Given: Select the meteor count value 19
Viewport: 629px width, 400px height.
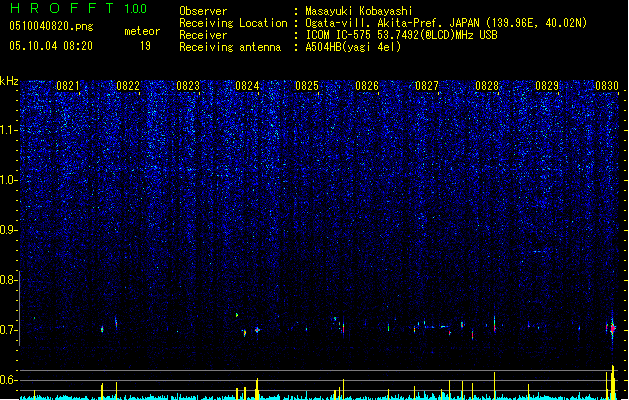Looking at the screenshot, I should tap(145, 46).
